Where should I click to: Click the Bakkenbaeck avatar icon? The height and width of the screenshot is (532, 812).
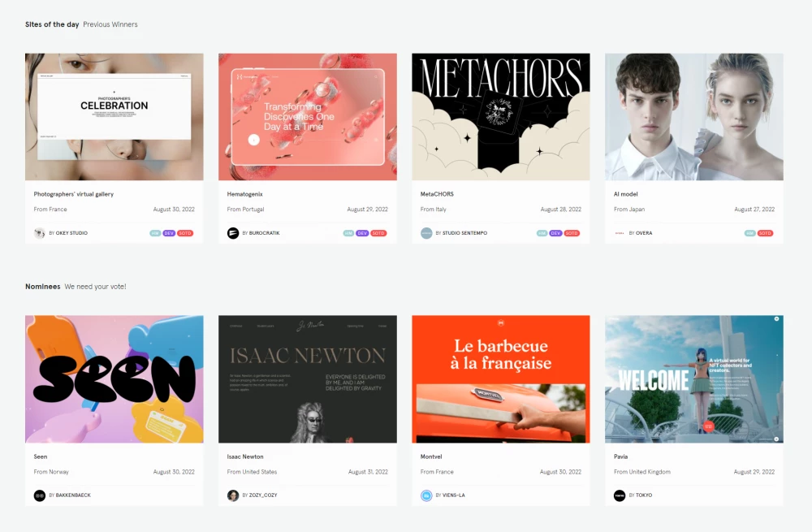[39, 495]
